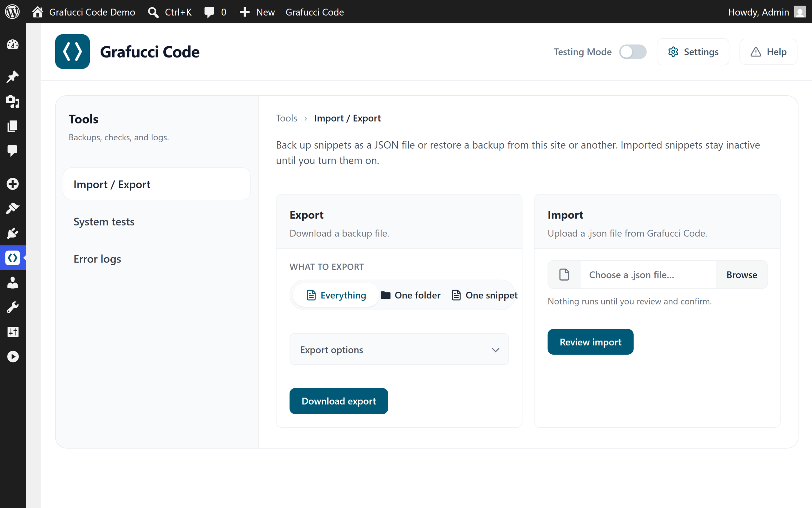Open the Ctrl+K search
The width and height of the screenshot is (812, 508).
tap(170, 12)
